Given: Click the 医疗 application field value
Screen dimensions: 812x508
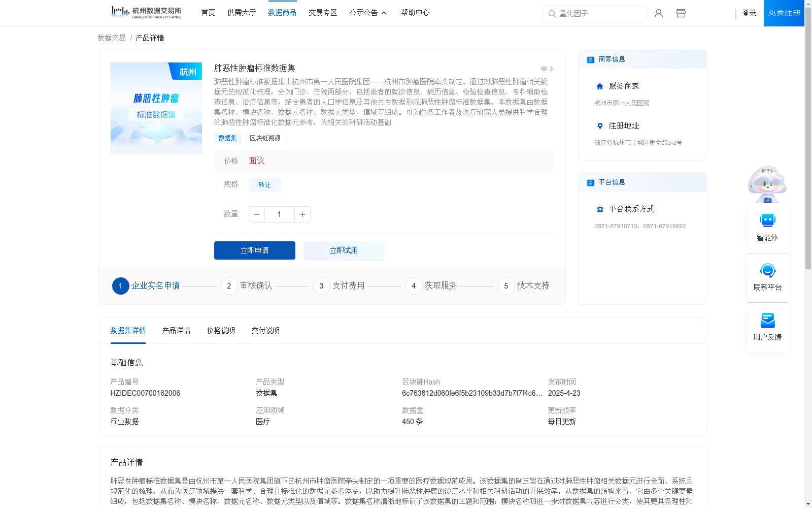Looking at the screenshot, I should [x=263, y=422].
